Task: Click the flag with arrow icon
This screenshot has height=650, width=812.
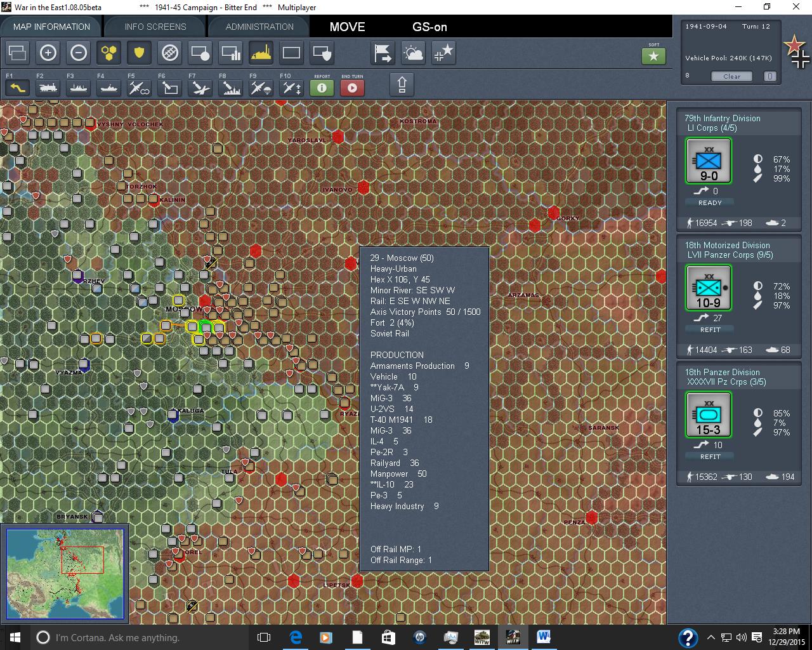Action: tap(383, 53)
